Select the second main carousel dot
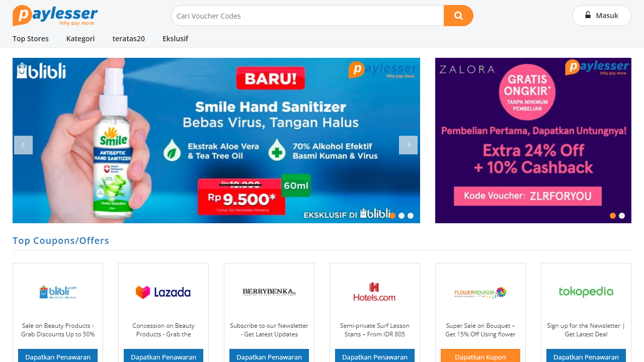The width and height of the screenshot is (644, 362). [401, 216]
